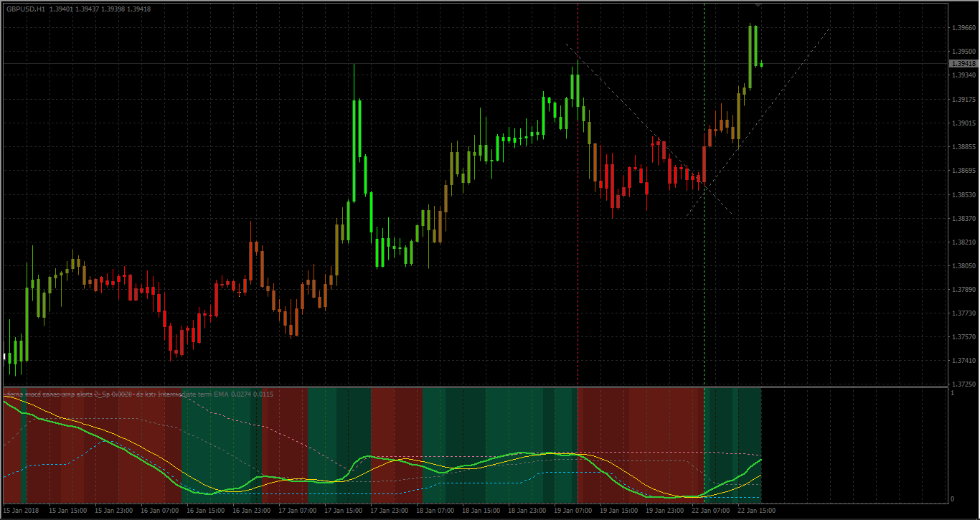Image resolution: width=980 pixels, height=520 pixels.
Task: Click the final green zone in indicator window
Action: pyautogui.click(x=732, y=445)
